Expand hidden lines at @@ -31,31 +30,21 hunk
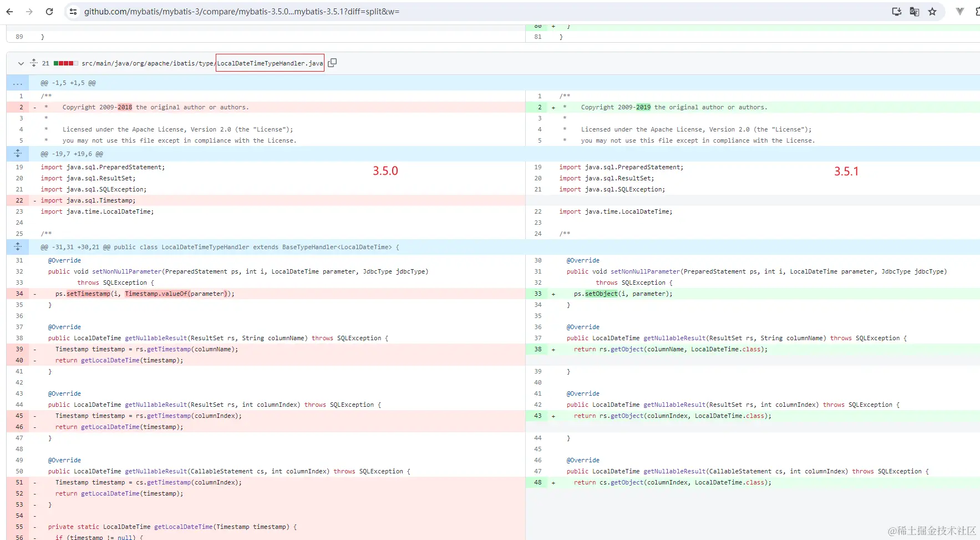Viewport: 980px width, 540px height. [x=18, y=247]
